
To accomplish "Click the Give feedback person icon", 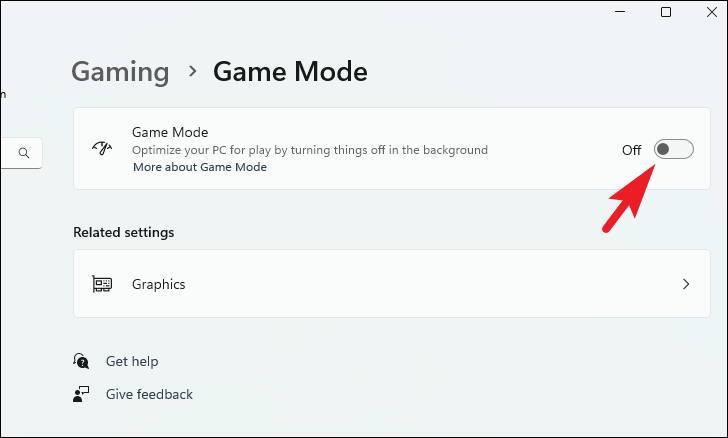I will pos(81,394).
